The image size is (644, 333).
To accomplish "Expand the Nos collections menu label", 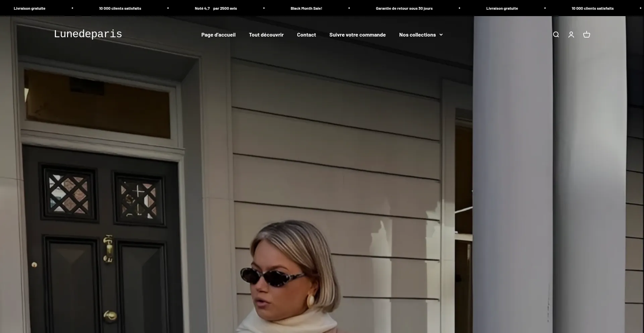I will click(417, 35).
